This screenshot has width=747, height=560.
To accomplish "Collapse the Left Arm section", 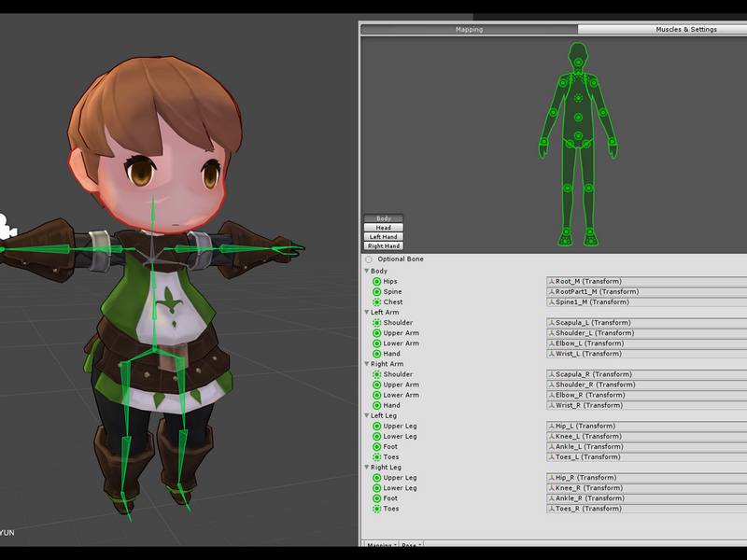I will pyautogui.click(x=367, y=313).
